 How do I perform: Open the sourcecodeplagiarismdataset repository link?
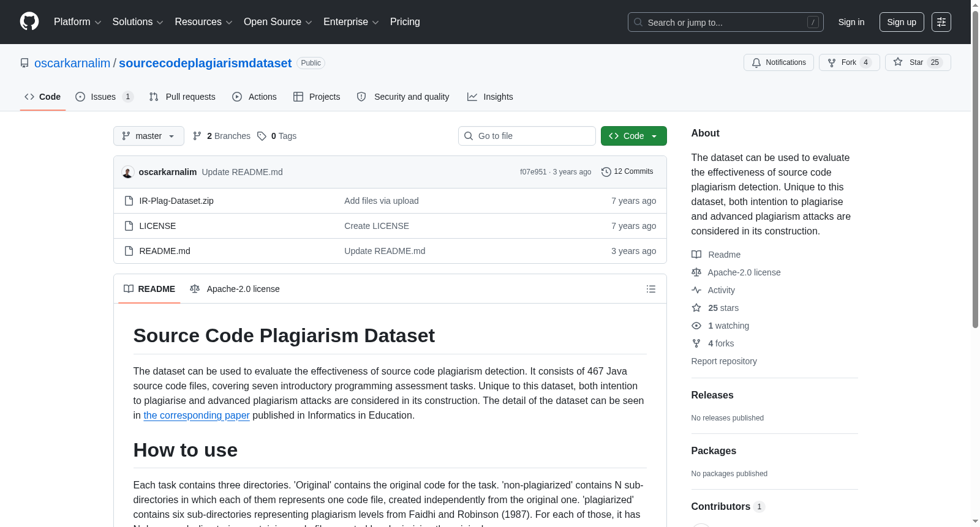coord(205,63)
